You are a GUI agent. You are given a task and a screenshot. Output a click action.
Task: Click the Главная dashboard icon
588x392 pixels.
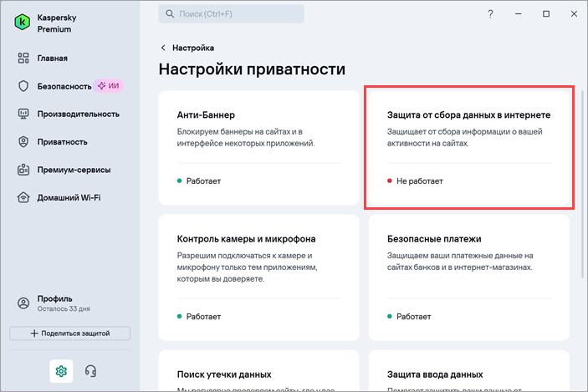tap(23, 58)
